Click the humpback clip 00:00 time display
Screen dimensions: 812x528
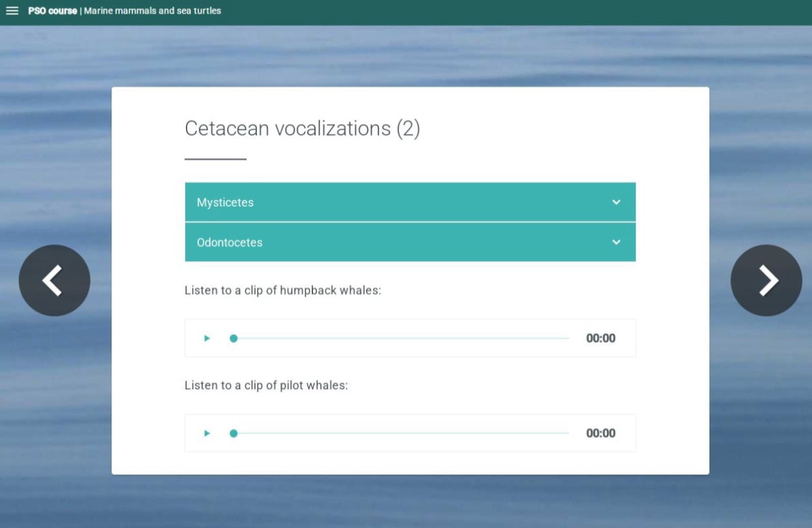601,338
